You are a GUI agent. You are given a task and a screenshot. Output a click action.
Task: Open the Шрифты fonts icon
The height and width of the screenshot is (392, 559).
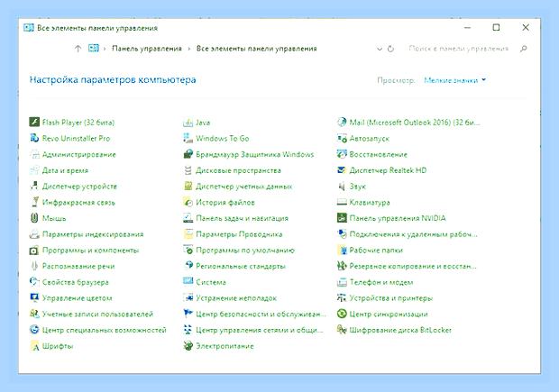[x=34, y=346]
